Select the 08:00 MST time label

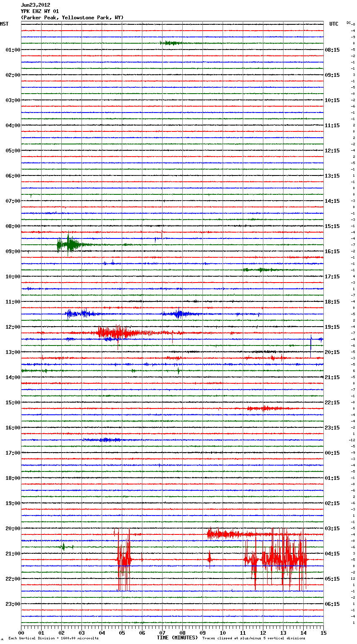13,226
